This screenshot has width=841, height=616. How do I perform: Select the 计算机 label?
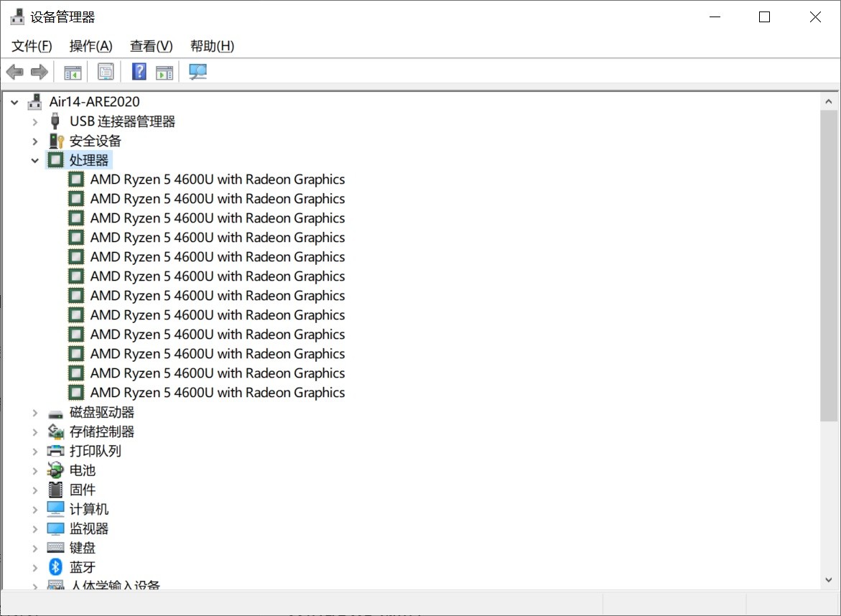point(89,509)
